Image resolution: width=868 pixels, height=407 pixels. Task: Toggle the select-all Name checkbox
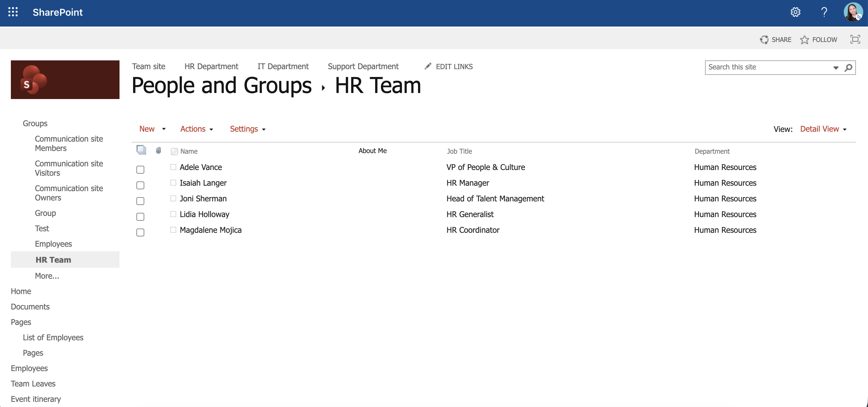tap(174, 151)
